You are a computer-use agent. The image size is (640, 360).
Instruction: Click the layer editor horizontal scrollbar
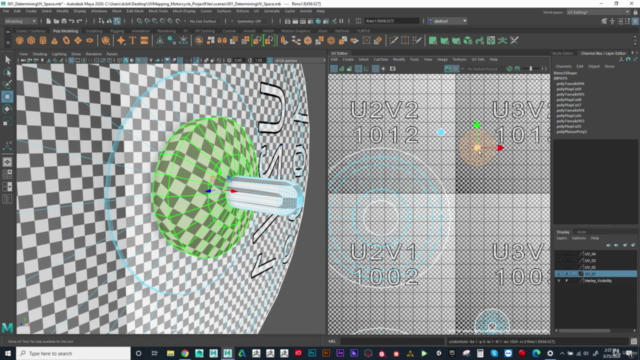click(x=584, y=330)
